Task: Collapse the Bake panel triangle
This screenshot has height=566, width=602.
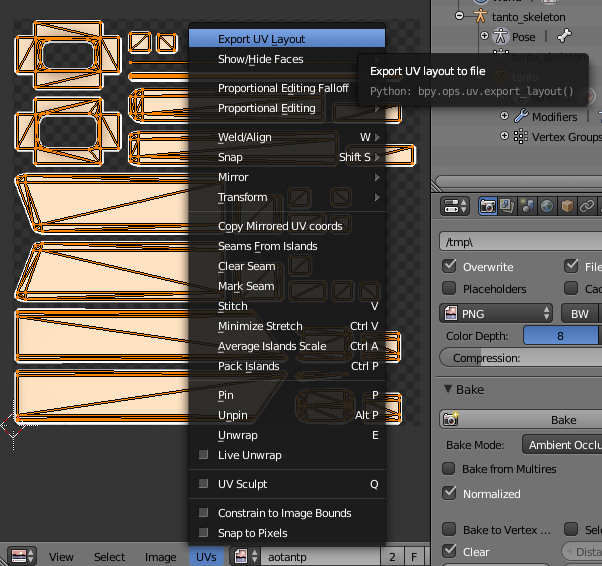Action: pyautogui.click(x=448, y=389)
